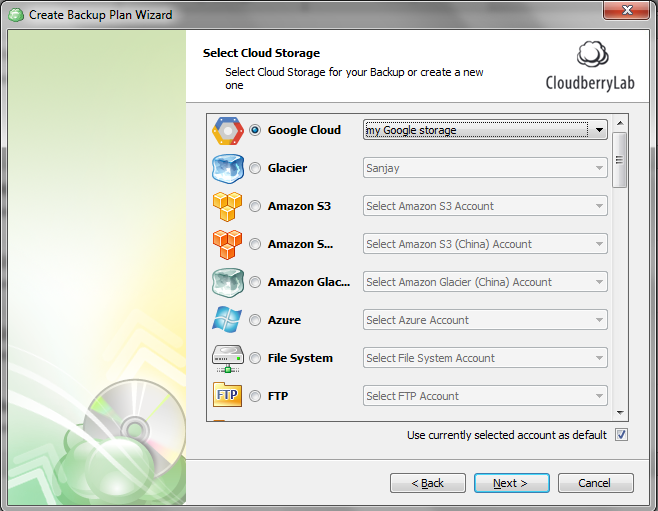Screen dimensions: 658x511
Task: Click the Amazon S3 orange cubes icon
Action: point(227,207)
